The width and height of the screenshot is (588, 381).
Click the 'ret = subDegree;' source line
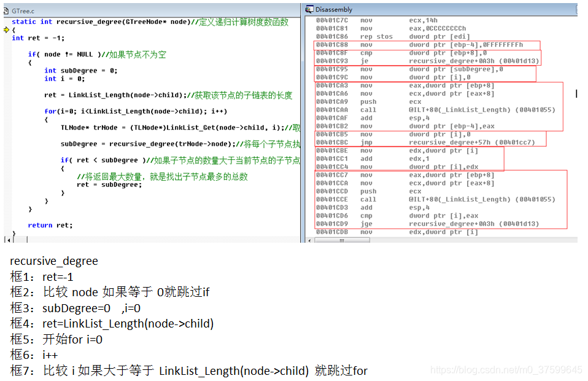109,185
